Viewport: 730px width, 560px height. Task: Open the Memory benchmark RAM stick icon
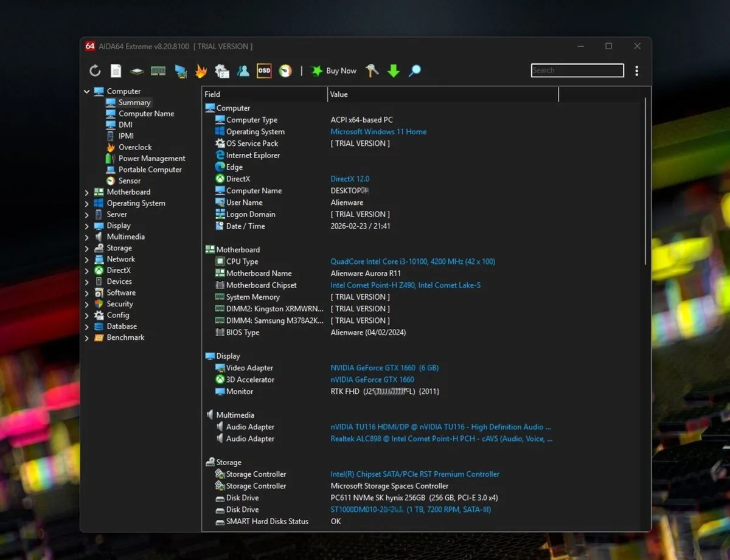pos(158,71)
